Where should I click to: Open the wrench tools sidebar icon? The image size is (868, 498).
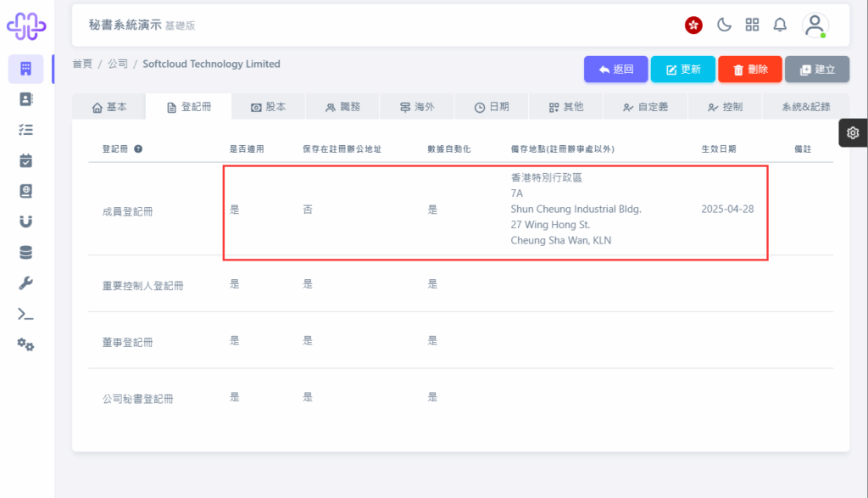25,283
